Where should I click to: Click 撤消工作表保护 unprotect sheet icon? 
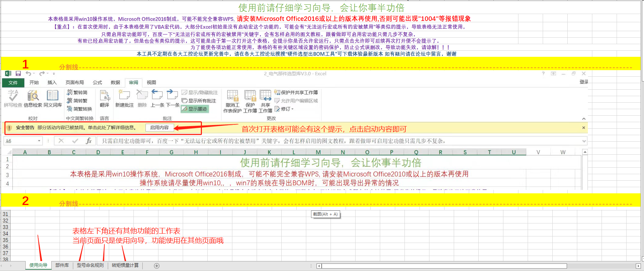232,101
